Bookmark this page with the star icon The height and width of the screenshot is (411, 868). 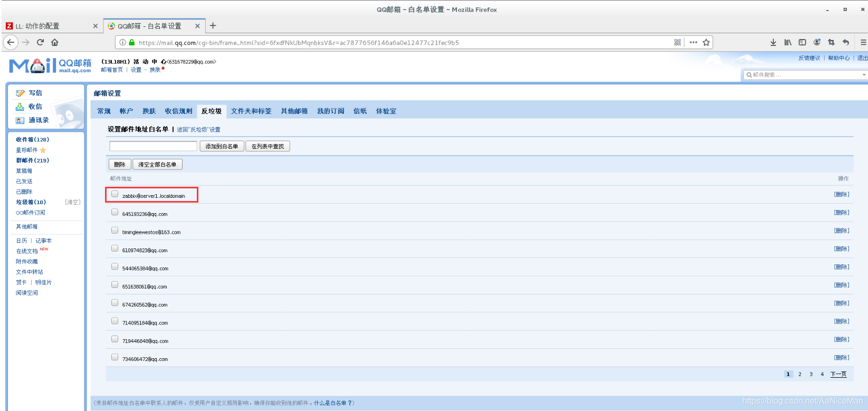tap(706, 42)
